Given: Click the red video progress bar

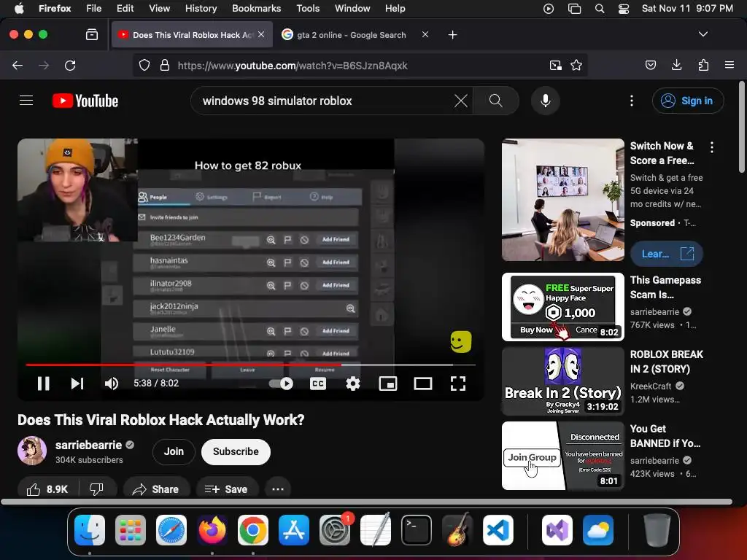Looking at the screenshot, I should [183, 365].
